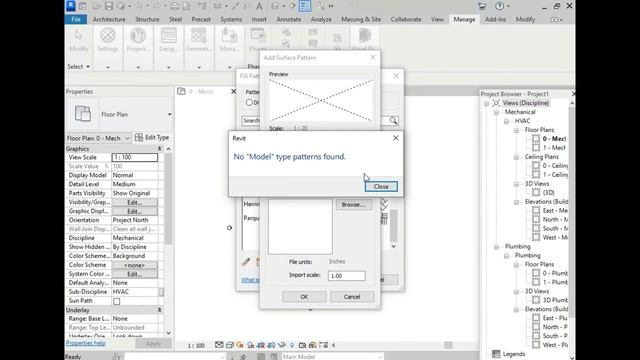Open the File menu tab
This screenshot has width=640, height=360.
click(x=76, y=19)
